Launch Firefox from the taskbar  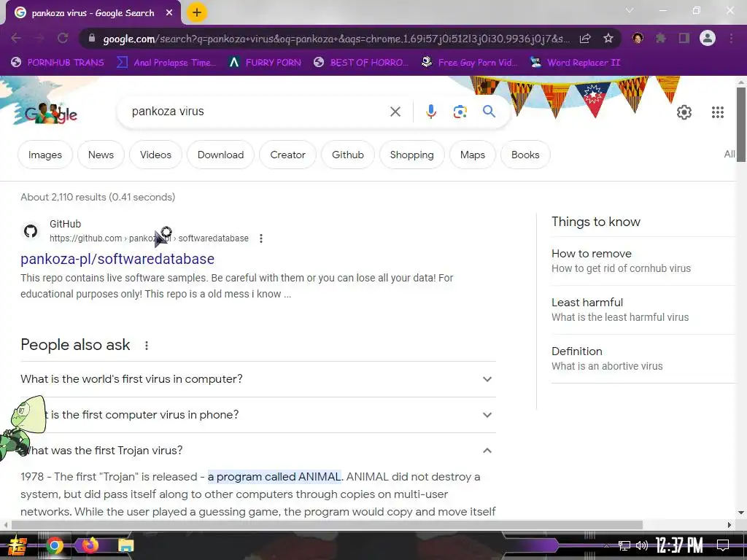tap(90, 545)
